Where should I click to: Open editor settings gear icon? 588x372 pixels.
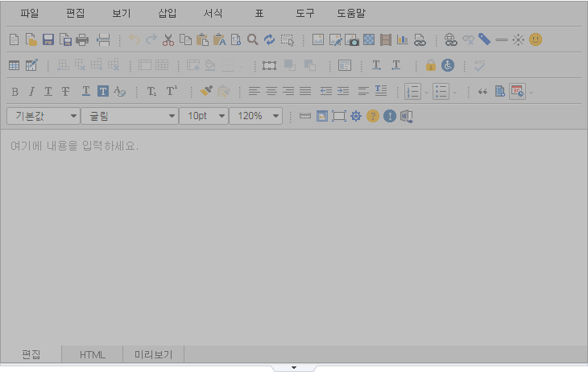tap(356, 116)
